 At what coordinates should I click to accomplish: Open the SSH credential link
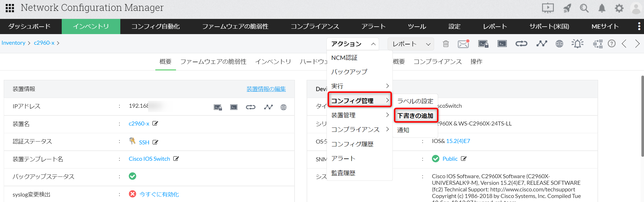click(x=144, y=142)
